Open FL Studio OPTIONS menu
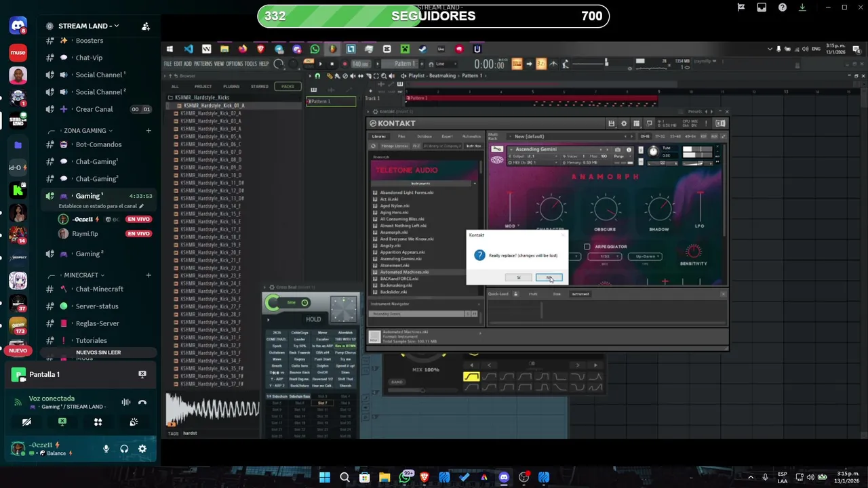The image size is (868, 488). click(x=235, y=64)
